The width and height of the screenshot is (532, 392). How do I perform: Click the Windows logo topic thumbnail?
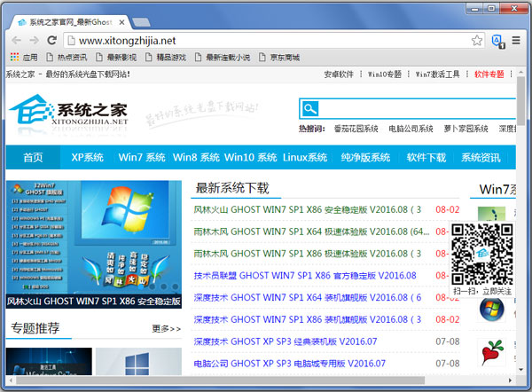138,362
